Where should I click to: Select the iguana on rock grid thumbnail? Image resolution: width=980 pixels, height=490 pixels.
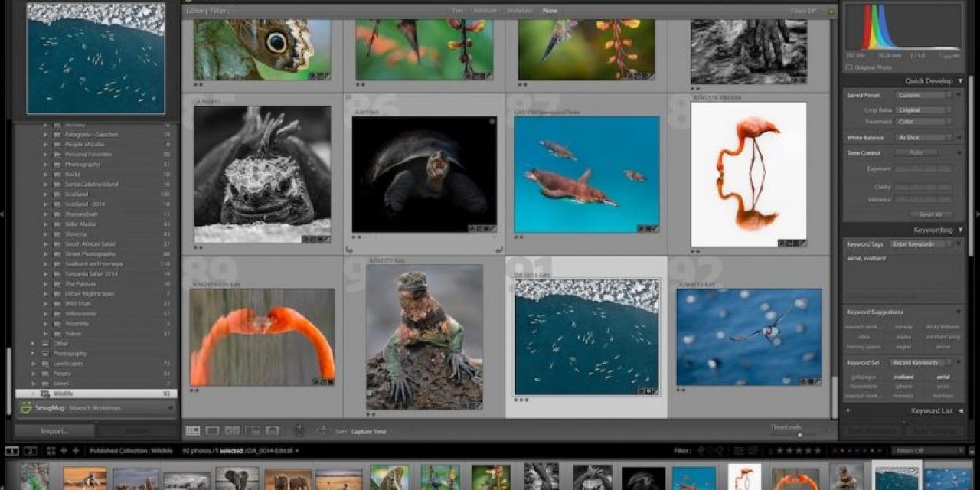click(424, 337)
